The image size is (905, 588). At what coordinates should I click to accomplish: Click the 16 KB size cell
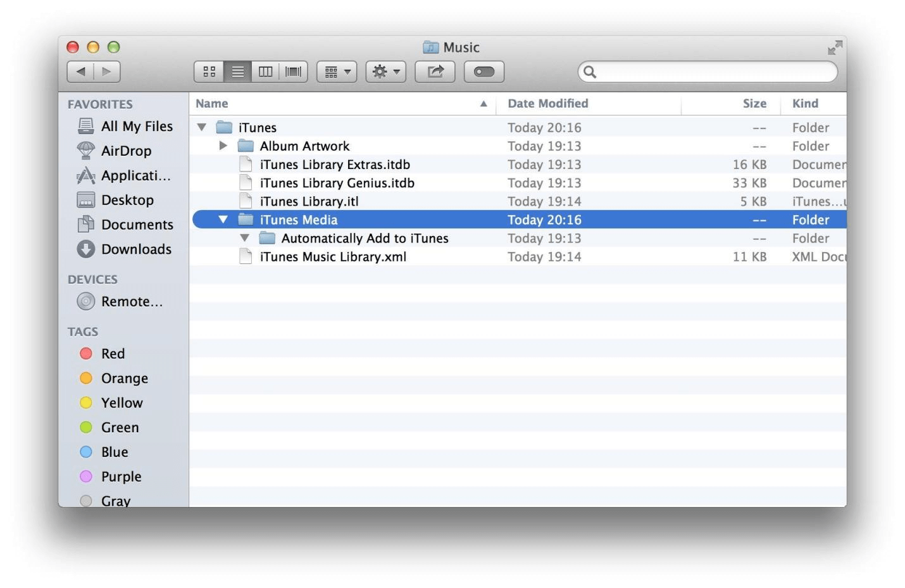click(x=749, y=165)
